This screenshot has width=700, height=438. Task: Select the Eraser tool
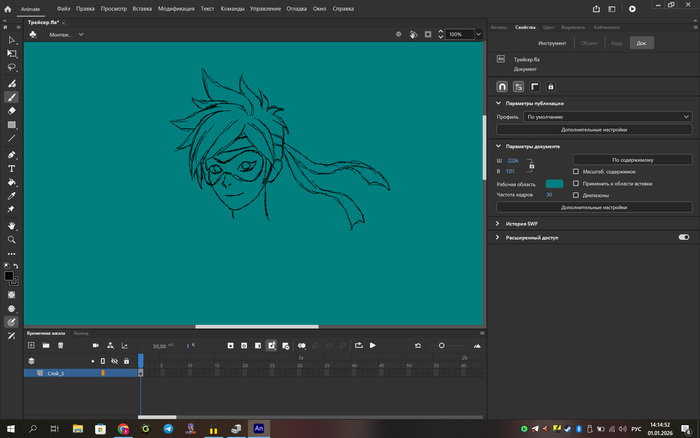tap(12, 111)
